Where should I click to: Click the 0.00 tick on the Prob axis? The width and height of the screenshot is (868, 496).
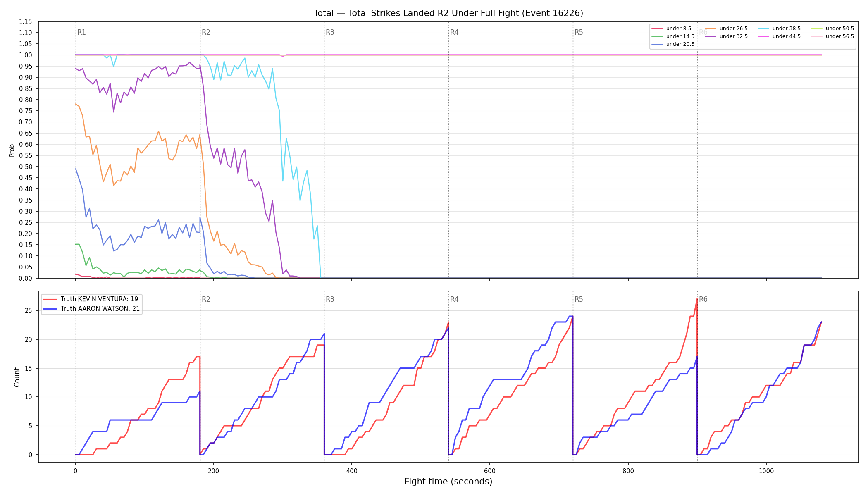26,279
